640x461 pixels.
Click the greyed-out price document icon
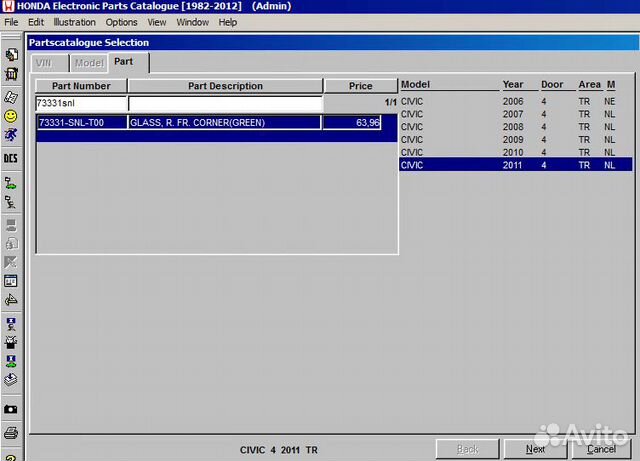click(x=11, y=244)
